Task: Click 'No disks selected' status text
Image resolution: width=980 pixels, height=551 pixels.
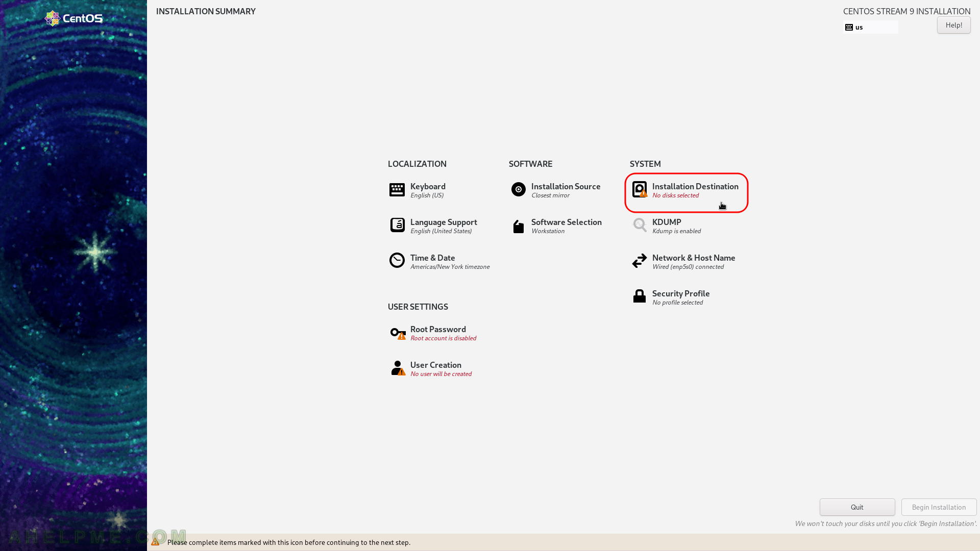Action: [x=675, y=195]
